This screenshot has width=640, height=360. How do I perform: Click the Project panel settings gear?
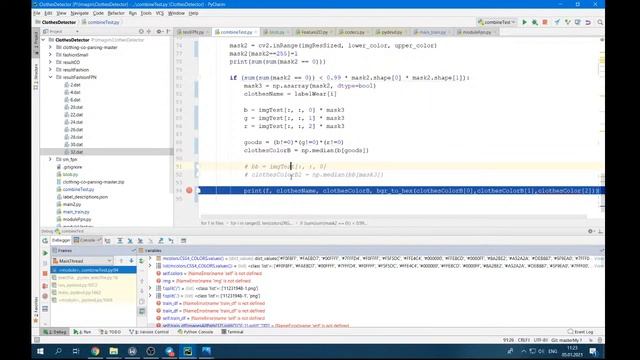[159, 31]
